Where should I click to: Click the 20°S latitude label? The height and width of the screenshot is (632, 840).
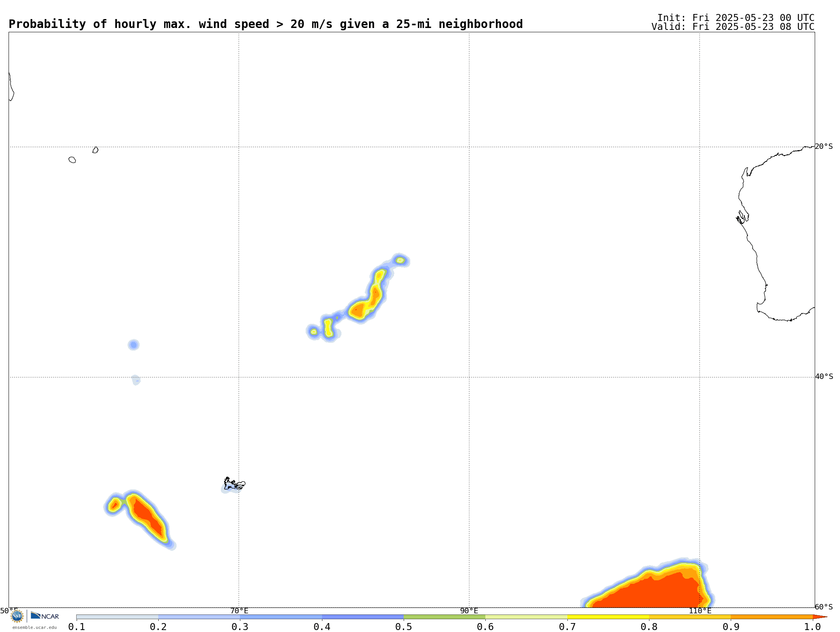pyautogui.click(x=824, y=147)
